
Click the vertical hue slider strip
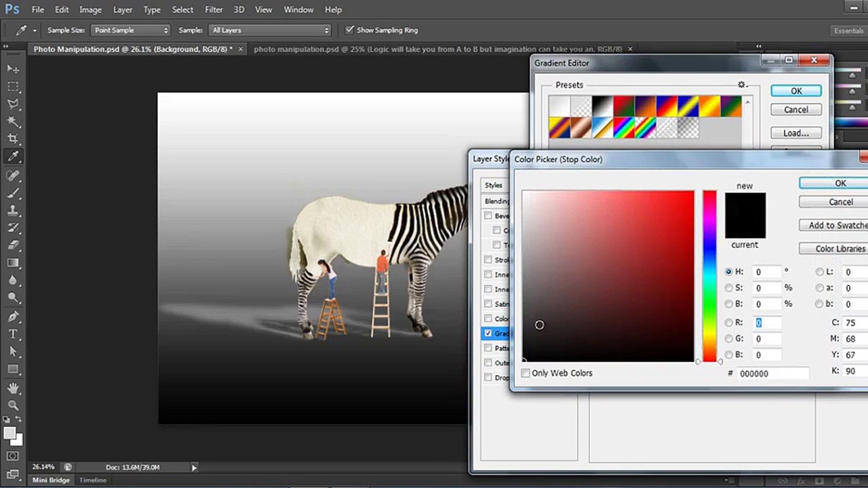(709, 277)
